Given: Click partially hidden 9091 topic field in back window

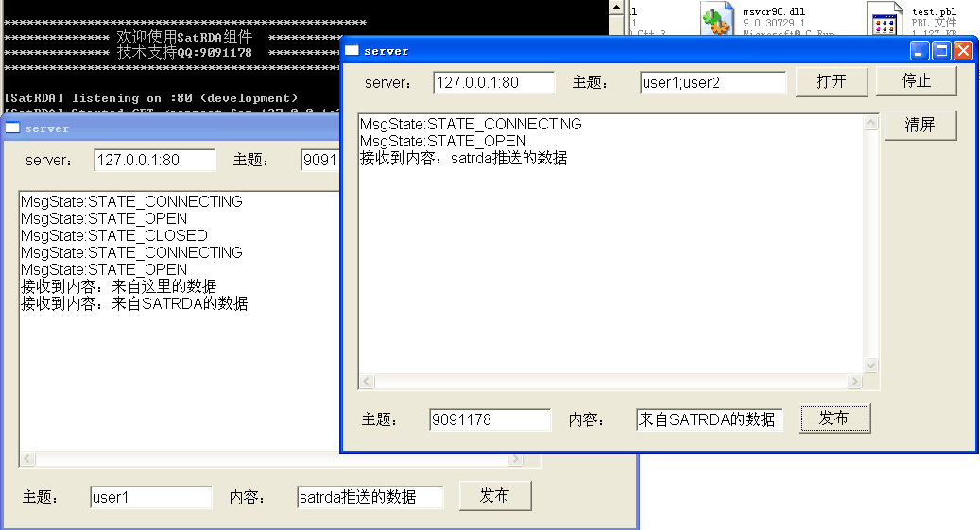Looking at the screenshot, I should [x=320, y=160].
